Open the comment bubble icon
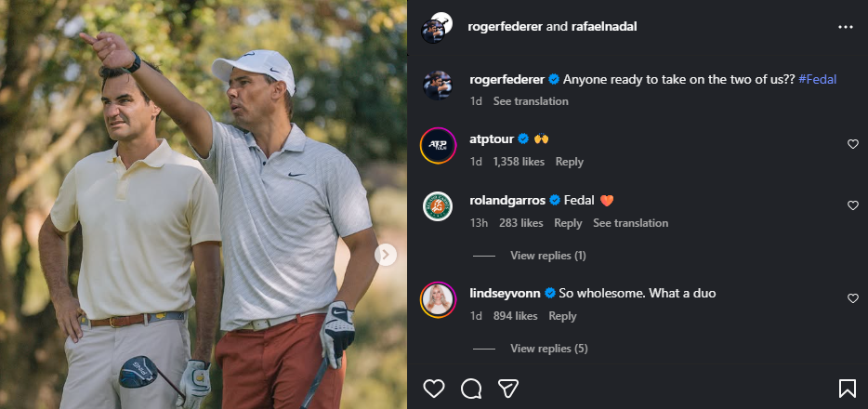Image resolution: width=868 pixels, height=409 pixels. [471, 388]
